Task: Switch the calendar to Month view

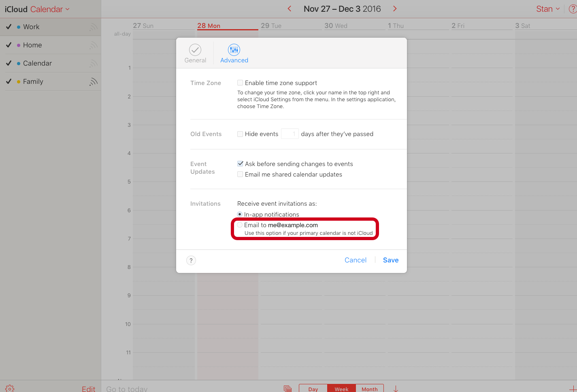Action: point(369,389)
